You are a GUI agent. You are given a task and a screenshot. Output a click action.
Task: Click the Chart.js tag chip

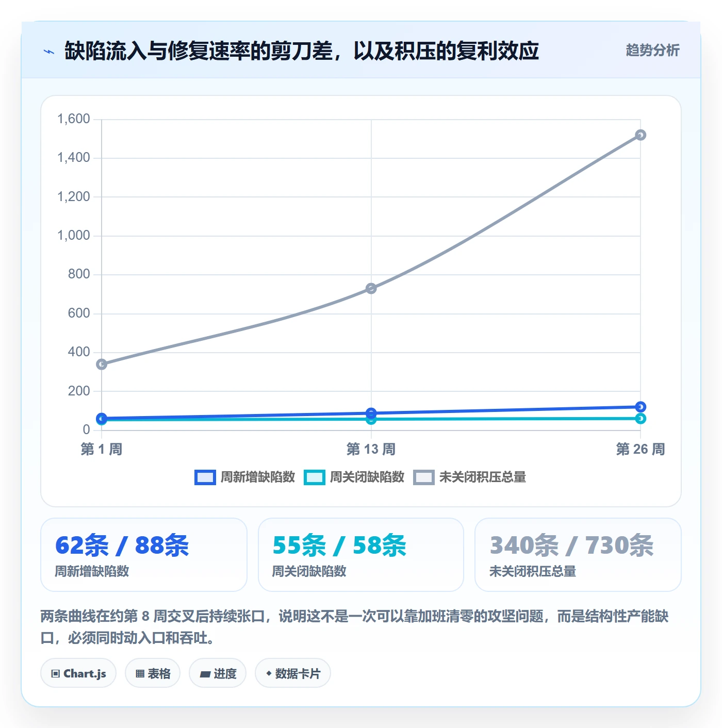[x=78, y=673]
